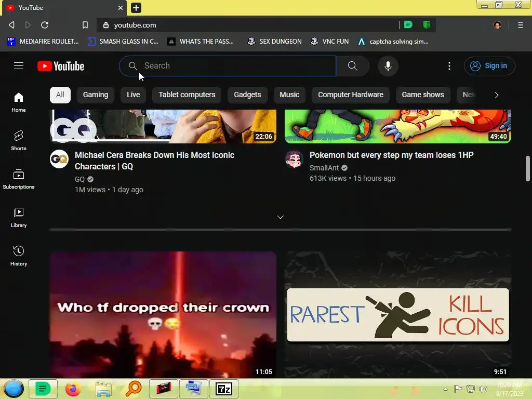Open a new browser tab
Viewport: 532px width, 399px height.
coord(136,7)
